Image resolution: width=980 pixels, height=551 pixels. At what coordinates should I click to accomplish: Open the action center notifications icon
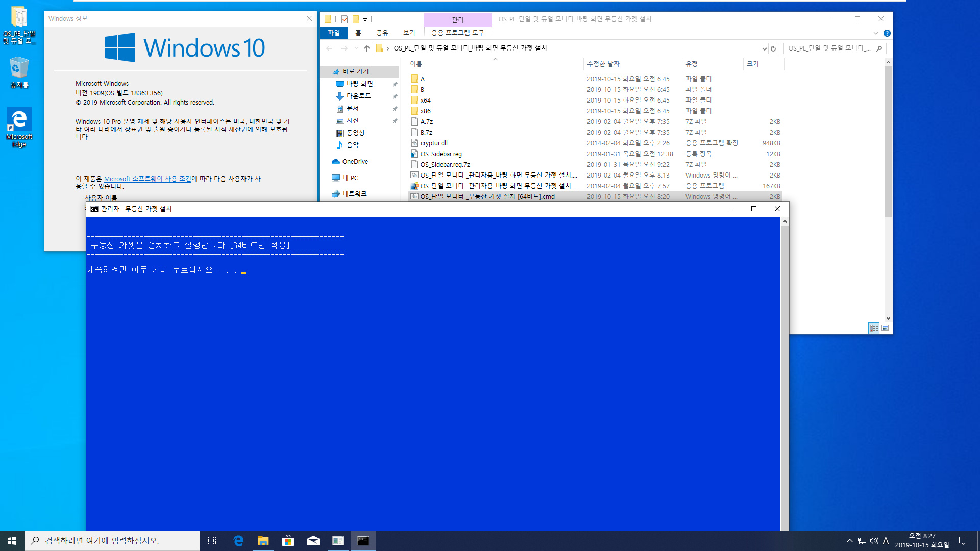coord(963,541)
